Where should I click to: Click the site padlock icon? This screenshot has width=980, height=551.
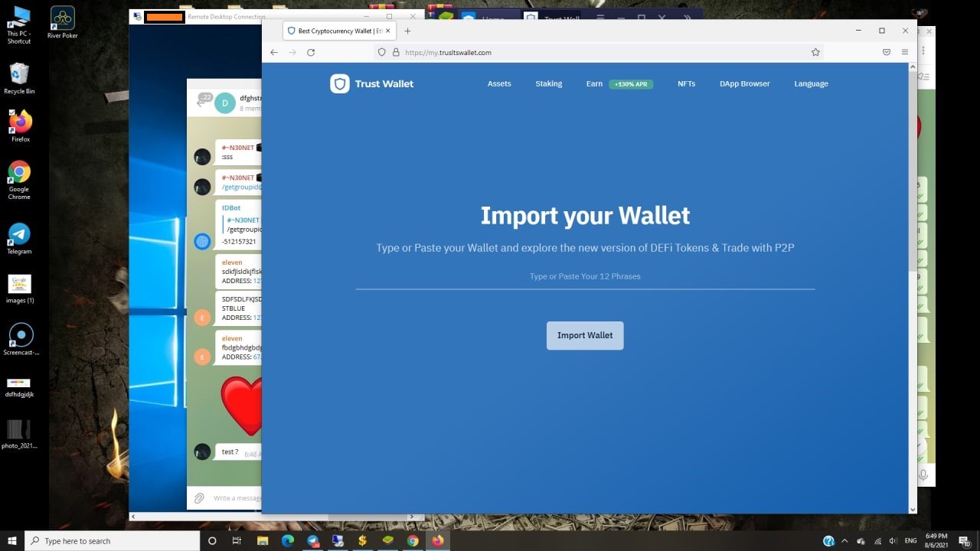[x=396, y=53]
